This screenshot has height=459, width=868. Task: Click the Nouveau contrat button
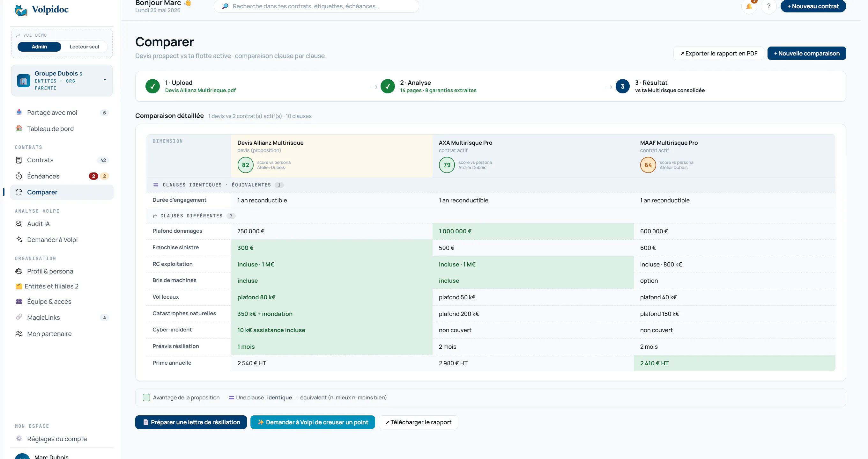pos(813,6)
